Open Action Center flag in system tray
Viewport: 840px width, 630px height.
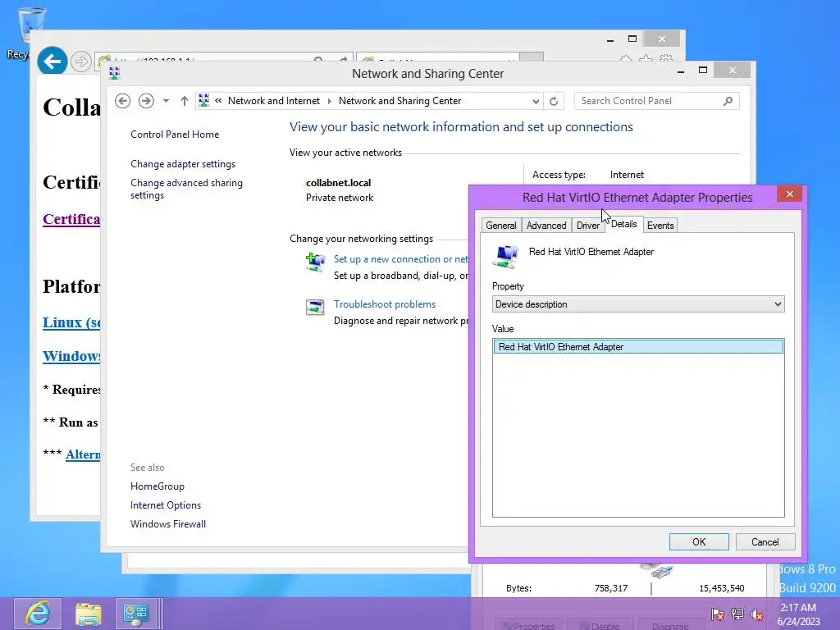[717, 614]
